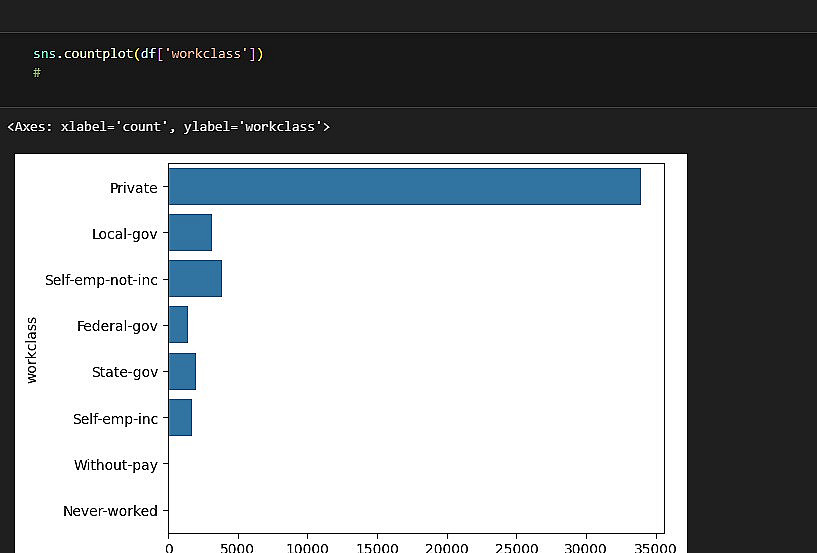Click the 'Federal-gov' y-axis tick label
817x553 pixels.
point(117,326)
